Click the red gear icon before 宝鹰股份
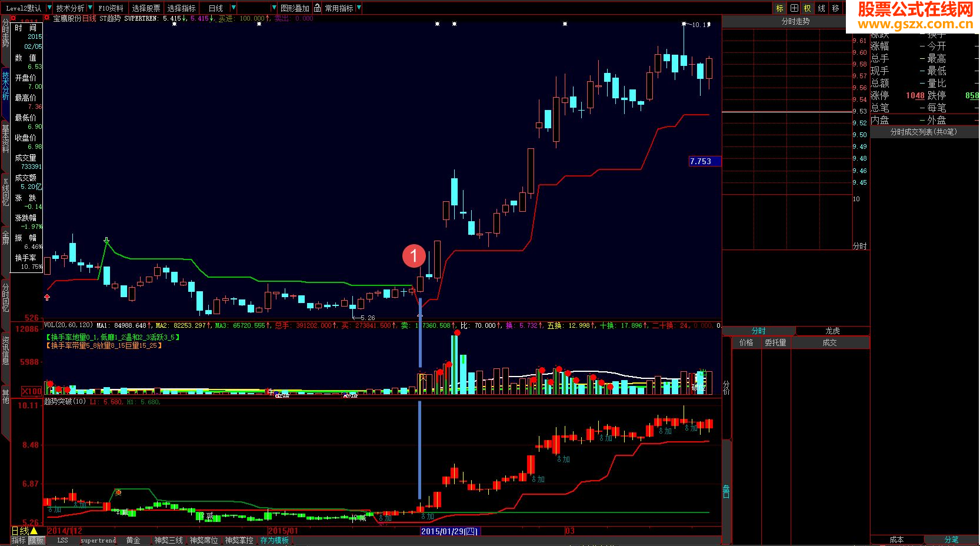The height and width of the screenshot is (546, 980). click(47, 18)
